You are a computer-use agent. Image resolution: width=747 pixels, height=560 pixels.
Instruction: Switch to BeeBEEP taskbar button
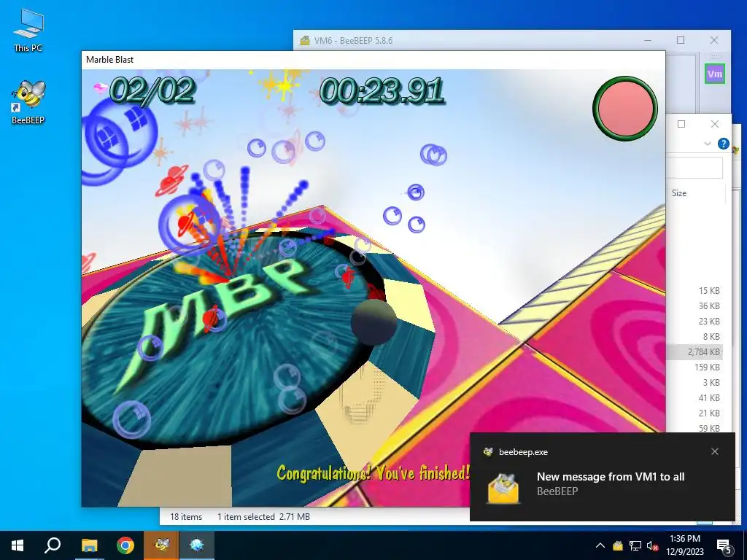[161, 545]
